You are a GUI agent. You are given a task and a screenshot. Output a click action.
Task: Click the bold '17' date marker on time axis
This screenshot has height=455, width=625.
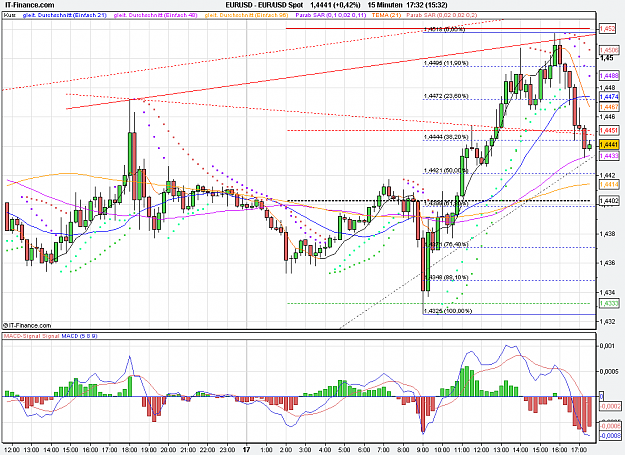point(247,449)
